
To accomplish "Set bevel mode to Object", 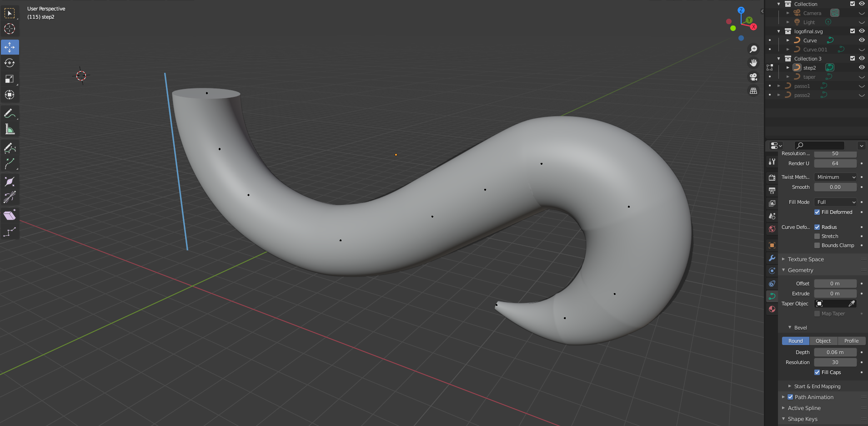I will click(823, 341).
